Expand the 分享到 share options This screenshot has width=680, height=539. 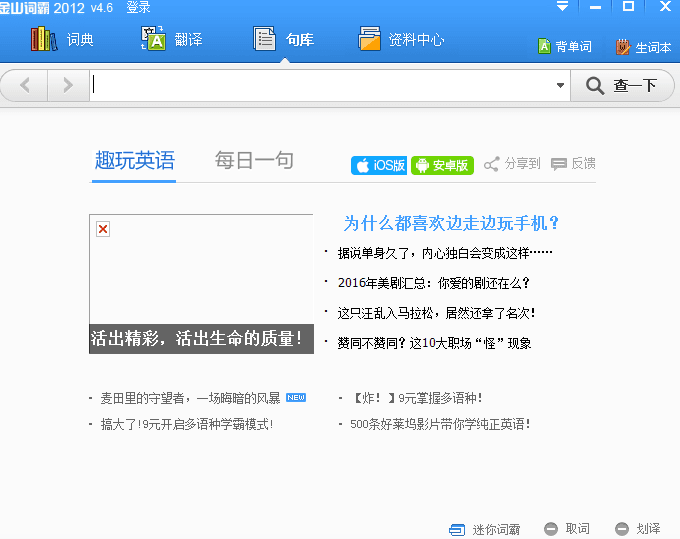tap(512, 164)
